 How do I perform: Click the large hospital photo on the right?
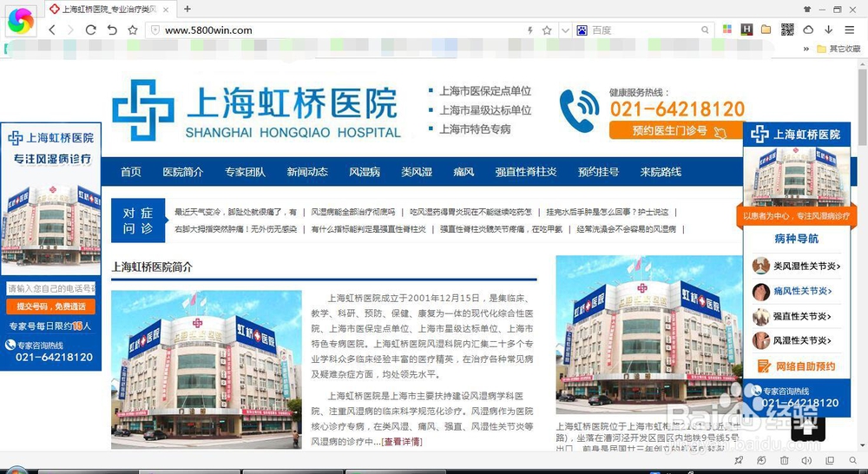[x=648, y=334]
